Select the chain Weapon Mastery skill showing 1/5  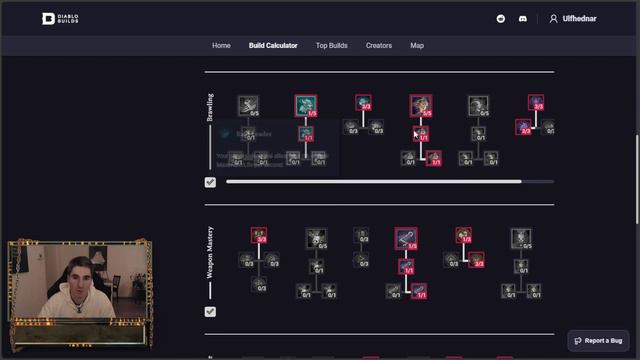click(x=406, y=238)
